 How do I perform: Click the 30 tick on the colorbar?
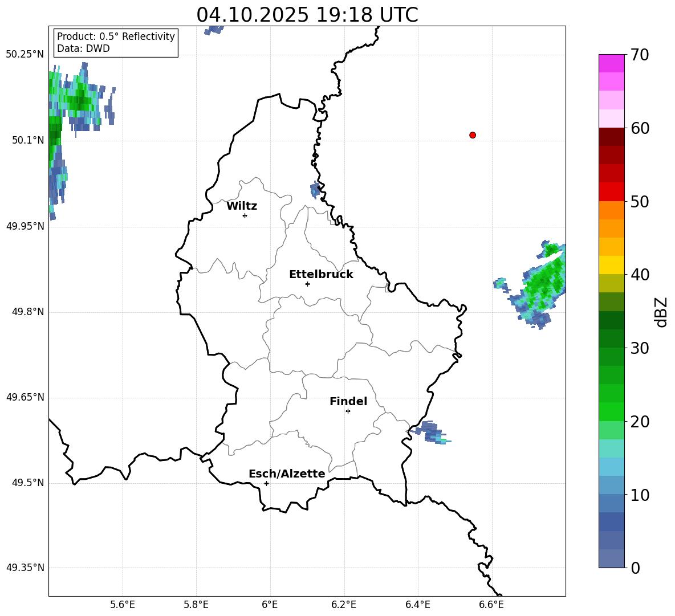pyautogui.click(x=640, y=348)
